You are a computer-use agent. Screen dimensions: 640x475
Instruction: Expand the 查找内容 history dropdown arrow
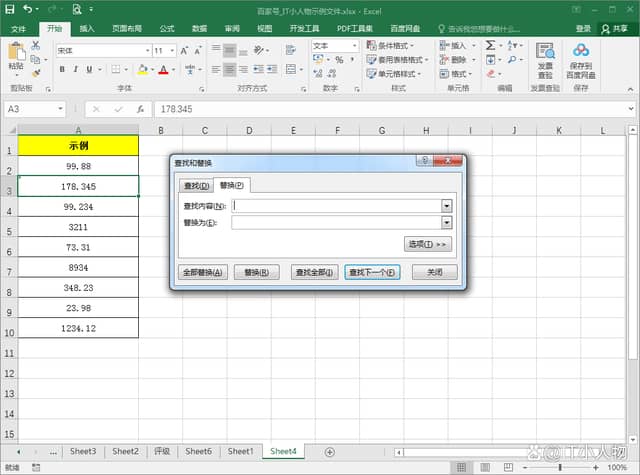[x=447, y=205]
